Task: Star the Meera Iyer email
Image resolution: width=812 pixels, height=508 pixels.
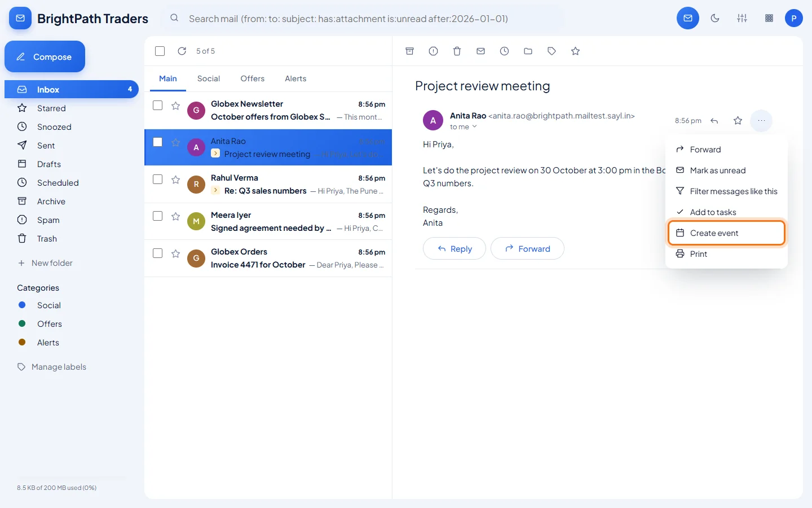Action: pyautogui.click(x=175, y=217)
